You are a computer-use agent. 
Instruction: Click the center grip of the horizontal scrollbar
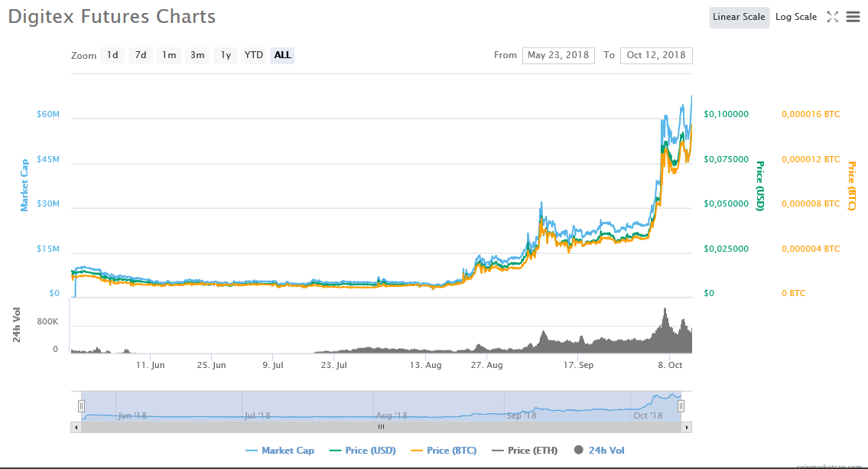point(382,427)
